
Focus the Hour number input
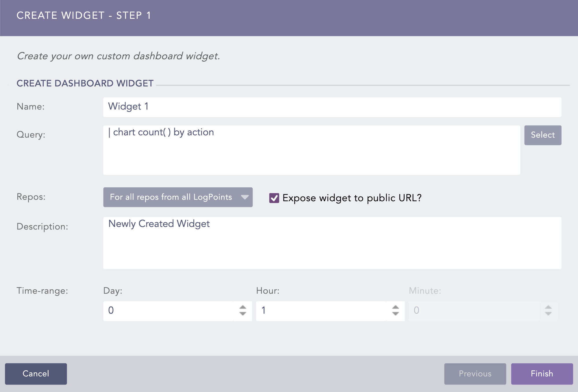coord(321,311)
